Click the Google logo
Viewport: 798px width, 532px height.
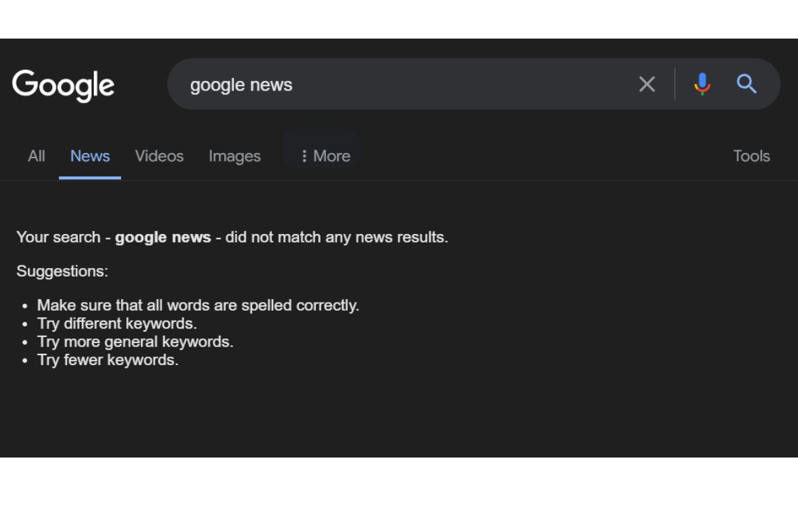pyautogui.click(x=63, y=85)
